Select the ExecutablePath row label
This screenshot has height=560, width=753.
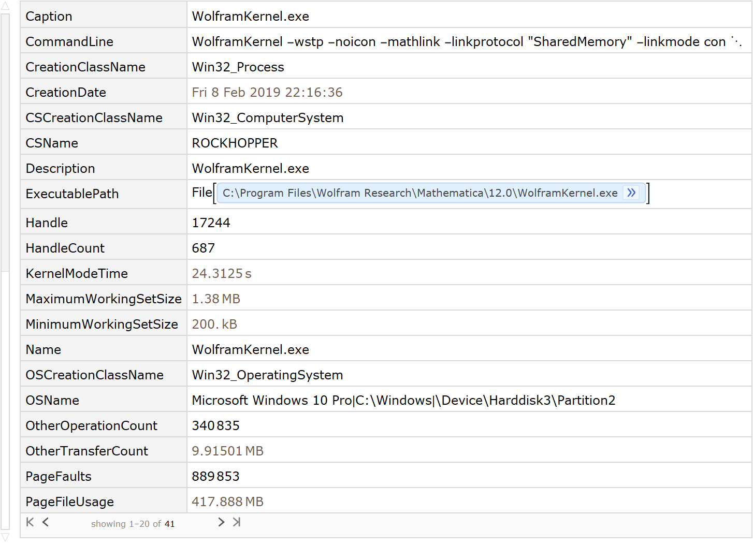click(72, 194)
